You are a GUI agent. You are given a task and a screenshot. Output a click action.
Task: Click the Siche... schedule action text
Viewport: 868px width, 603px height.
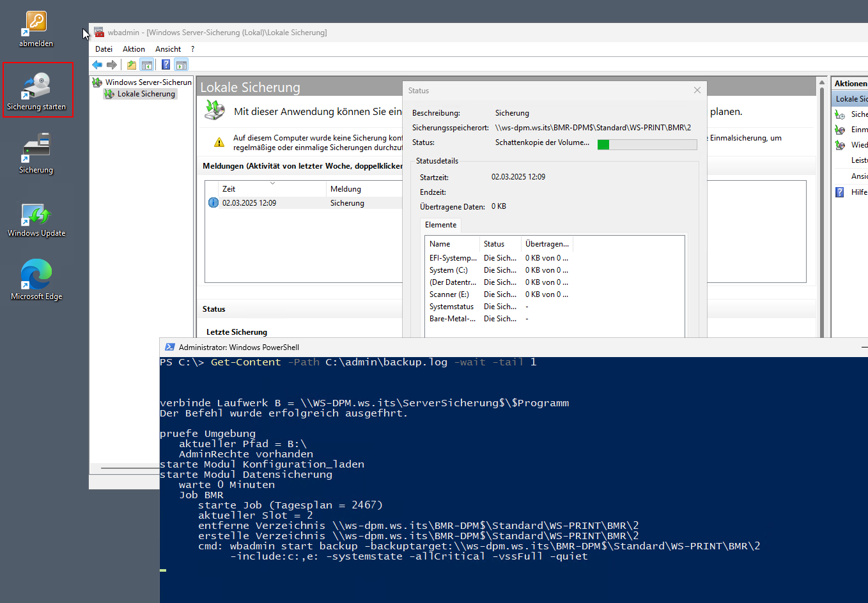[x=859, y=114]
